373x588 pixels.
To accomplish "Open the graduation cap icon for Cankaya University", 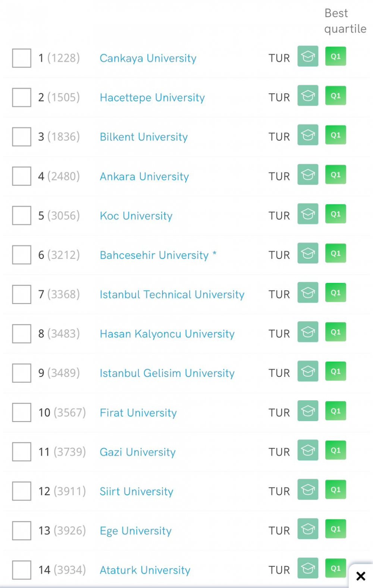I will coord(308,56).
